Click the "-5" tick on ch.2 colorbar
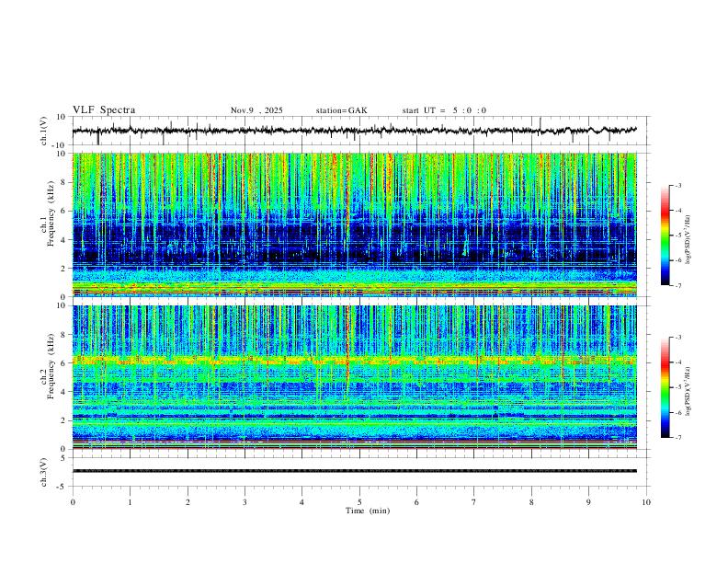728x563 pixels. pyautogui.click(x=677, y=387)
